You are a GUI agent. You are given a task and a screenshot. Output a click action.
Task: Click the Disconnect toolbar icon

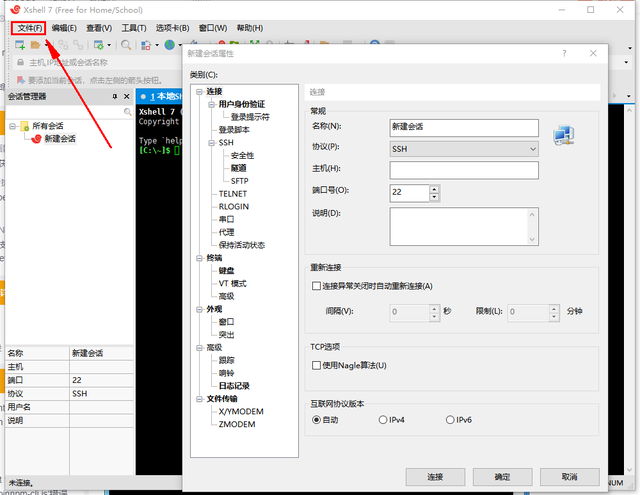click(x=78, y=45)
